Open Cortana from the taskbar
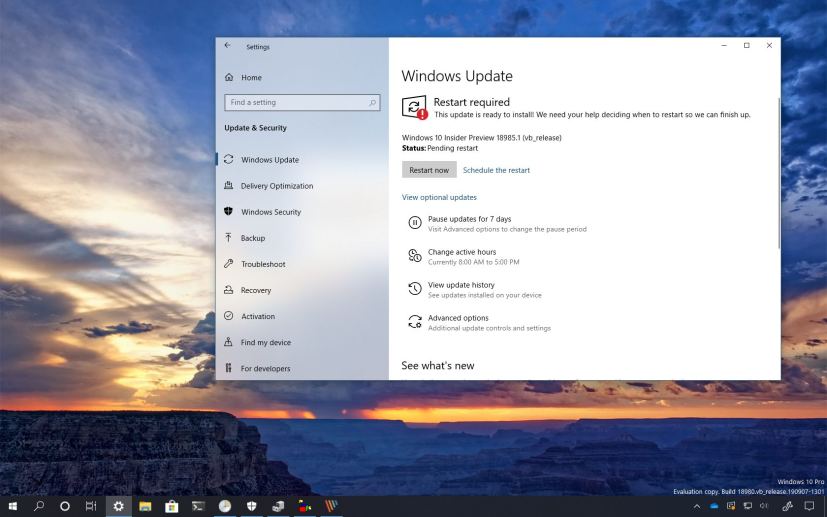 64,506
